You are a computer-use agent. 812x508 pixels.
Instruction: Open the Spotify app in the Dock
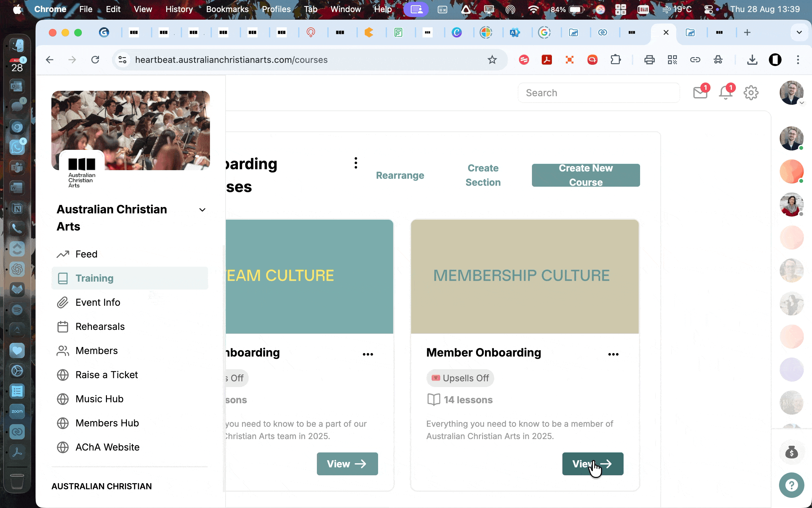tap(17, 310)
